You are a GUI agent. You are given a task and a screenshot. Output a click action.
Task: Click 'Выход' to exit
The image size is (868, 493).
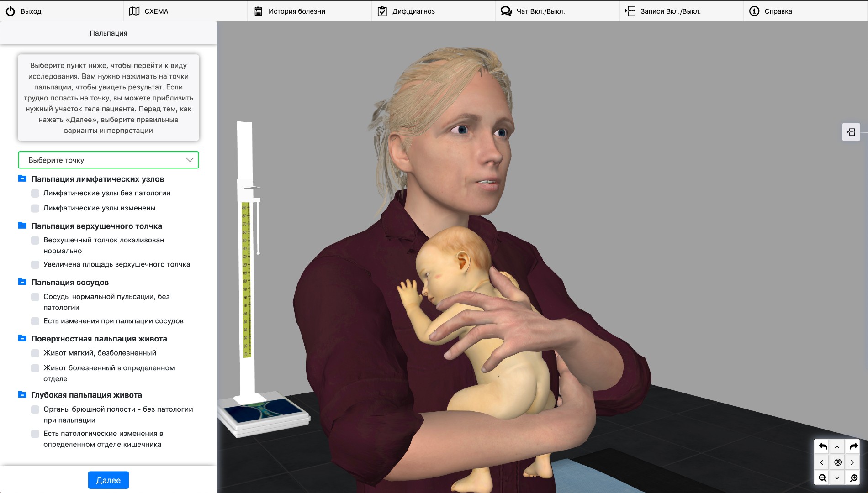(x=24, y=11)
